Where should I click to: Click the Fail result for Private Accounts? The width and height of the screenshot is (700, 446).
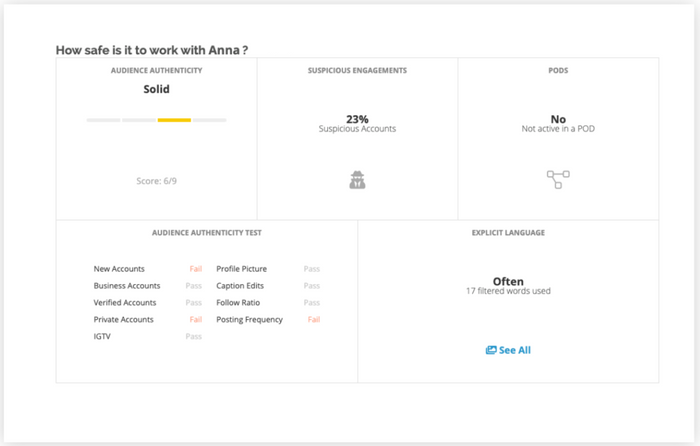tap(196, 320)
